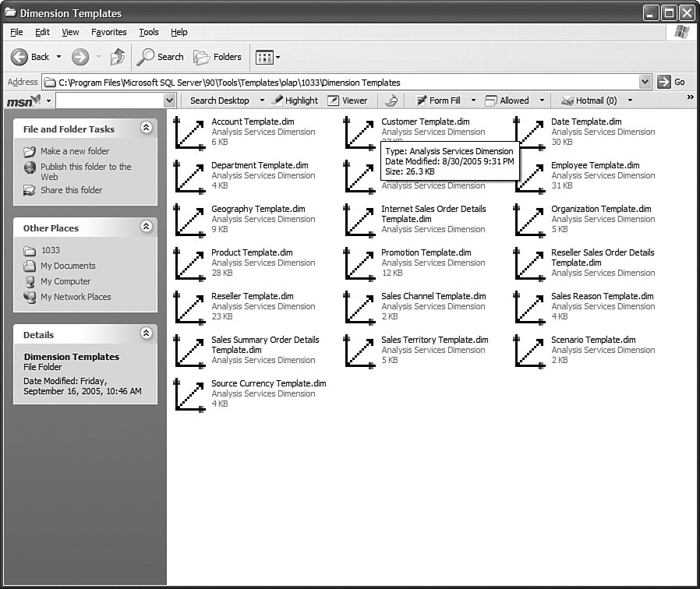Open the Tools menu
The width and height of the screenshot is (700, 589).
click(149, 32)
